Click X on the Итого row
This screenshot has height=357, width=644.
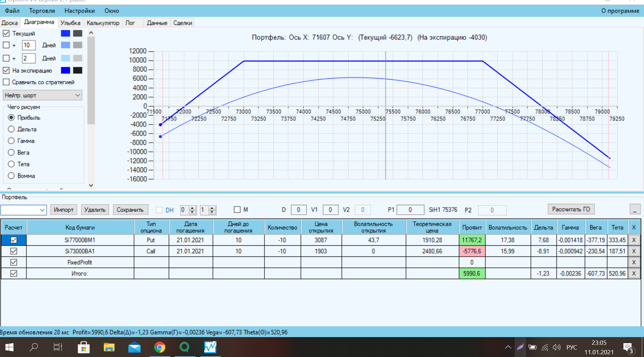(634, 273)
